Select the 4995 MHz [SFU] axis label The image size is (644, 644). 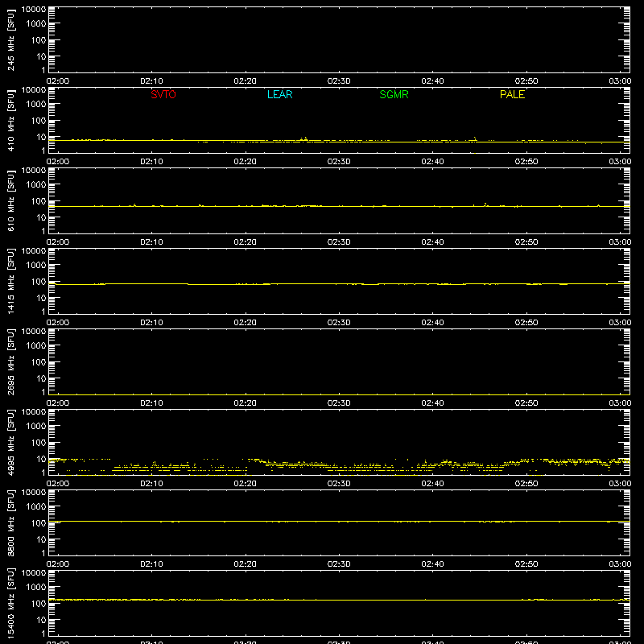tap(10, 442)
